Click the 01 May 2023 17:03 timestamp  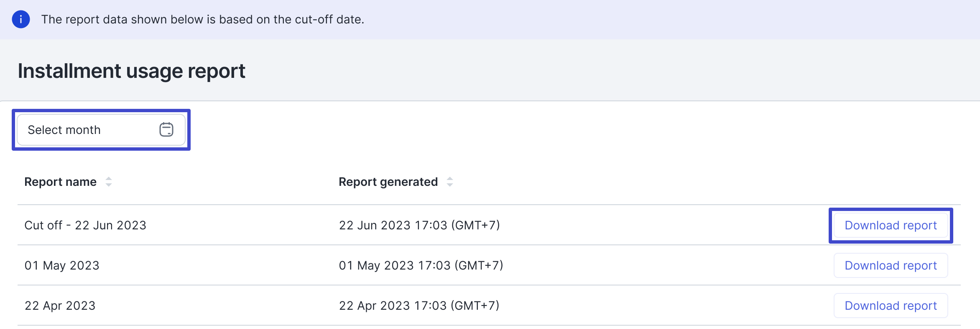[421, 265]
